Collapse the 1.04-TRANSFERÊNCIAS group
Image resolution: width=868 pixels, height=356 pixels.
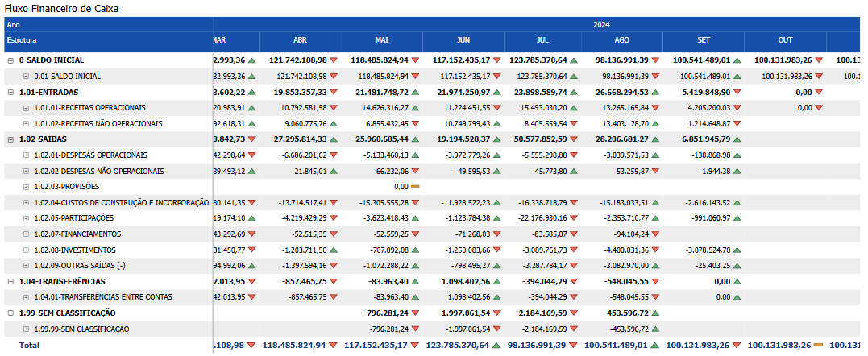pyautogui.click(x=10, y=281)
